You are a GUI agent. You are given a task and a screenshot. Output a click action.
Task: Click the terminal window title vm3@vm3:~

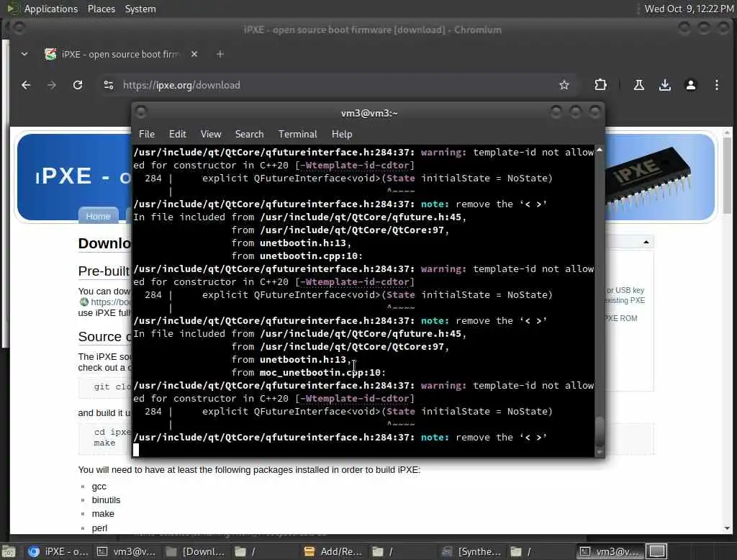369,113
